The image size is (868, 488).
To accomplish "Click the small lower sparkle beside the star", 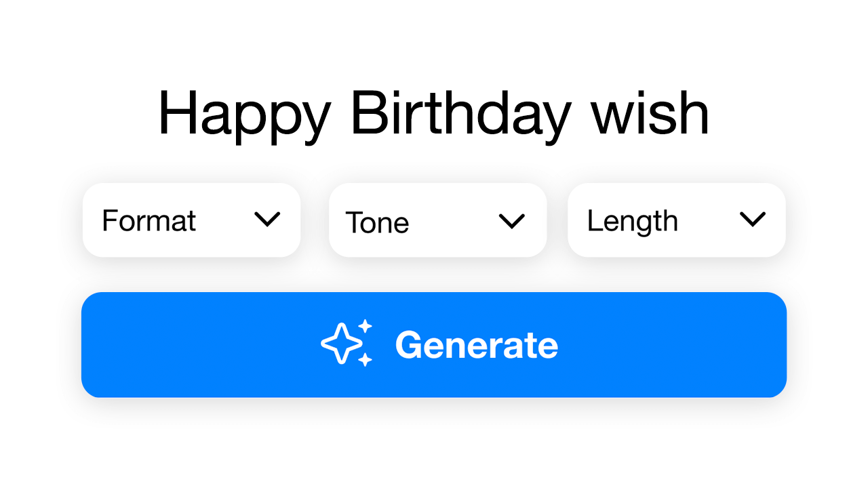I will click(366, 359).
